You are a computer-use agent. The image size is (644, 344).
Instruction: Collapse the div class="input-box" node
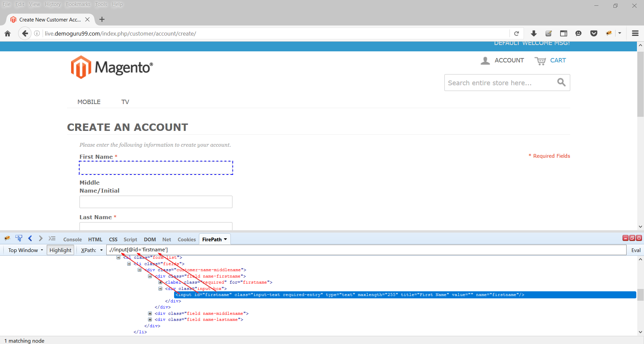click(x=160, y=289)
